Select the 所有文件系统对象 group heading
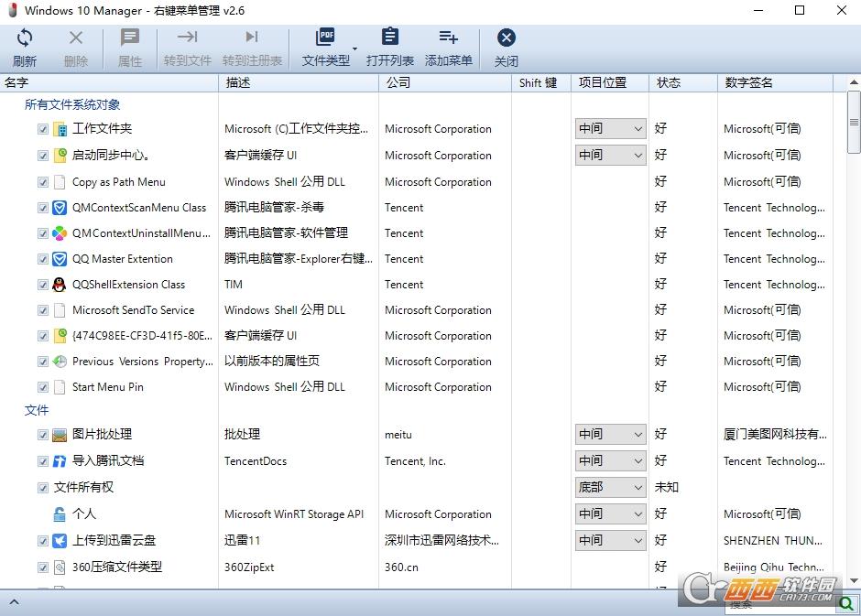861x616 pixels. 72,104
